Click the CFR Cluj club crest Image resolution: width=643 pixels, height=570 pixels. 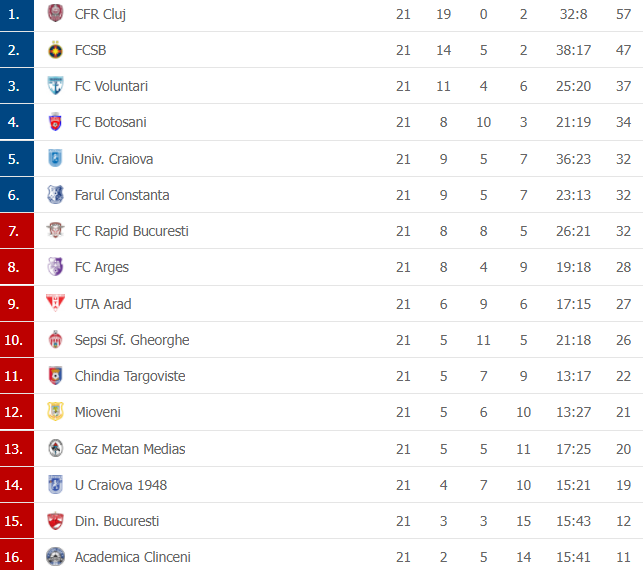pos(55,13)
